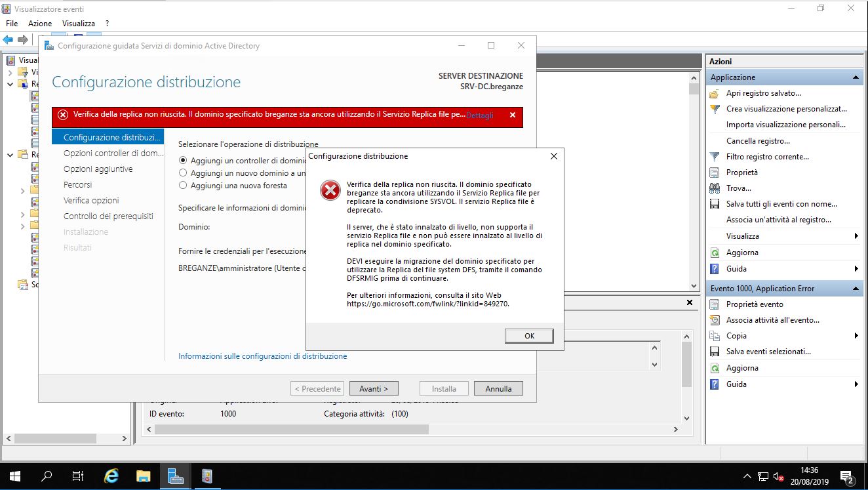Click the network tray icon
The height and width of the screenshot is (490, 868).
click(x=763, y=476)
